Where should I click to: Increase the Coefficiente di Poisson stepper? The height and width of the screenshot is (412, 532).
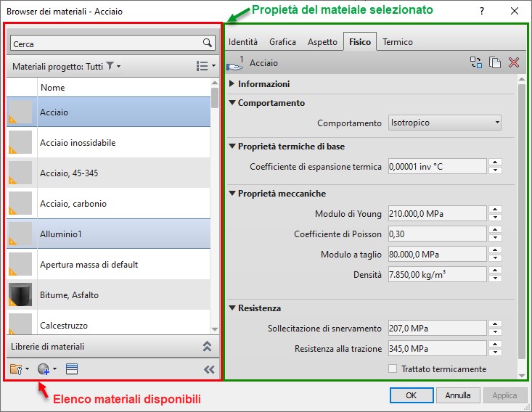click(x=496, y=230)
